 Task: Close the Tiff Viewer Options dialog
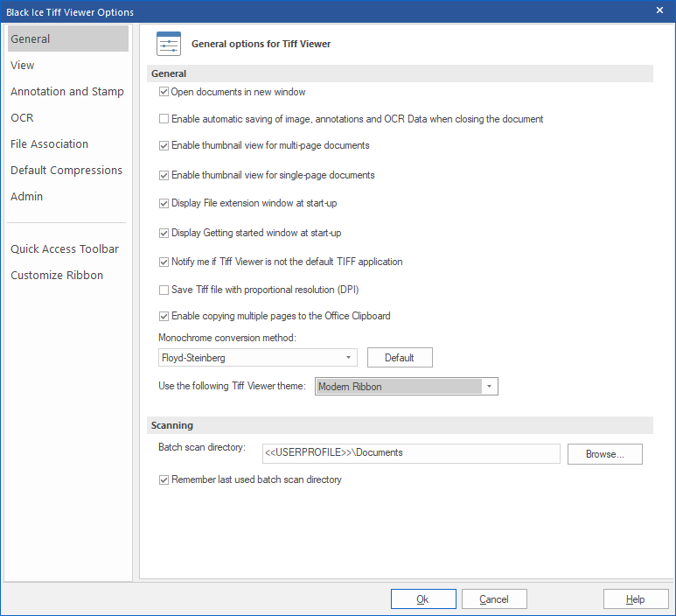coord(659,10)
